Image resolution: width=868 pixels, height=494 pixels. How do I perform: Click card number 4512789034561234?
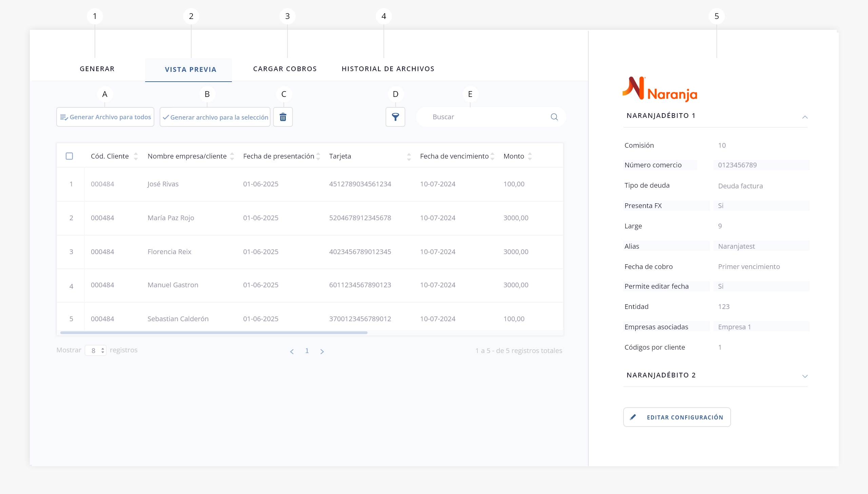[360, 184]
